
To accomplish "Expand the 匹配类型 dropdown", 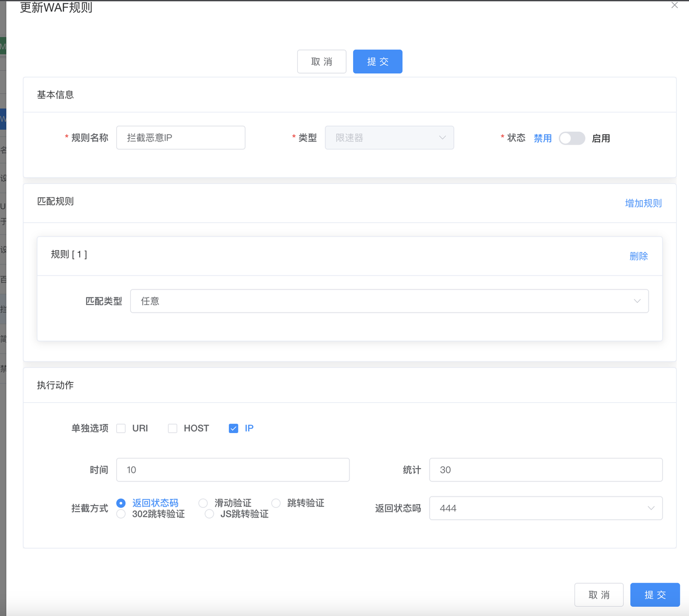I will coord(389,301).
